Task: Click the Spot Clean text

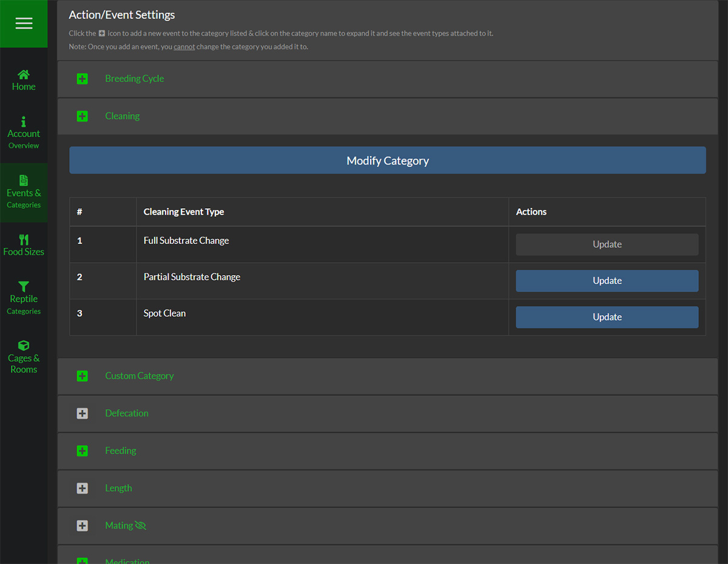Action: point(164,313)
